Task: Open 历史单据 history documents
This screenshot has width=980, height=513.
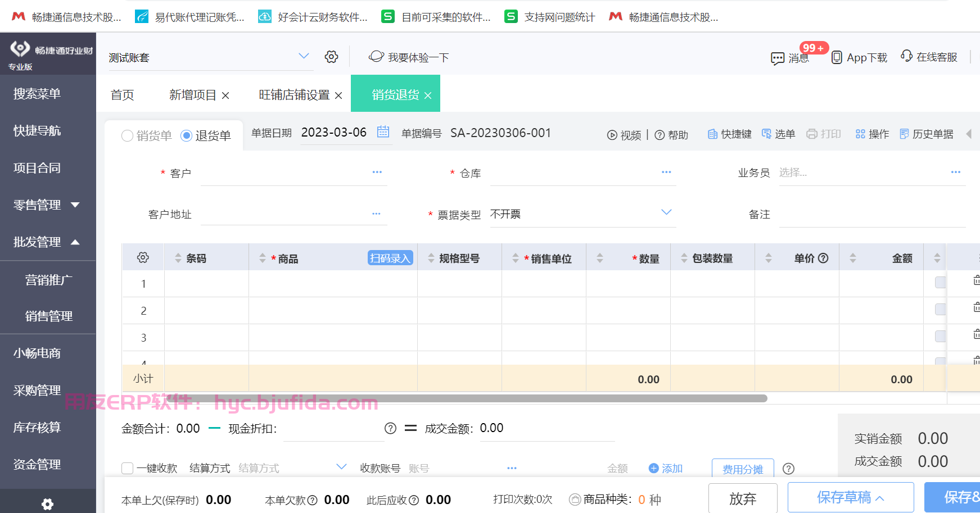Action: pyautogui.click(x=927, y=134)
